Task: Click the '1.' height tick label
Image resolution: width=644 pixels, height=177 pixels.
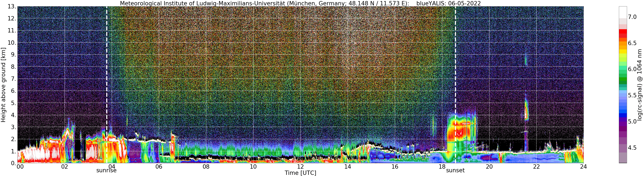Action: click(x=14, y=151)
